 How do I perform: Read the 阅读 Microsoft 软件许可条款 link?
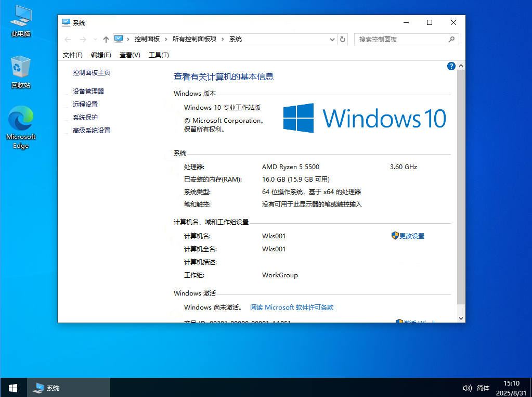292,308
